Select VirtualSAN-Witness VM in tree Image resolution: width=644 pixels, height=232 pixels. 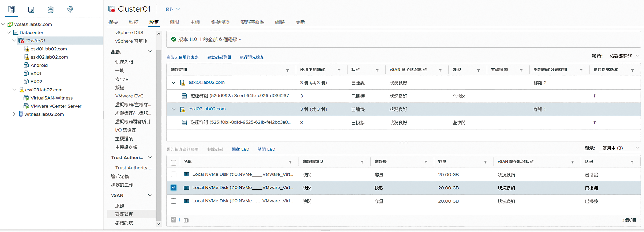pos(52,98)
